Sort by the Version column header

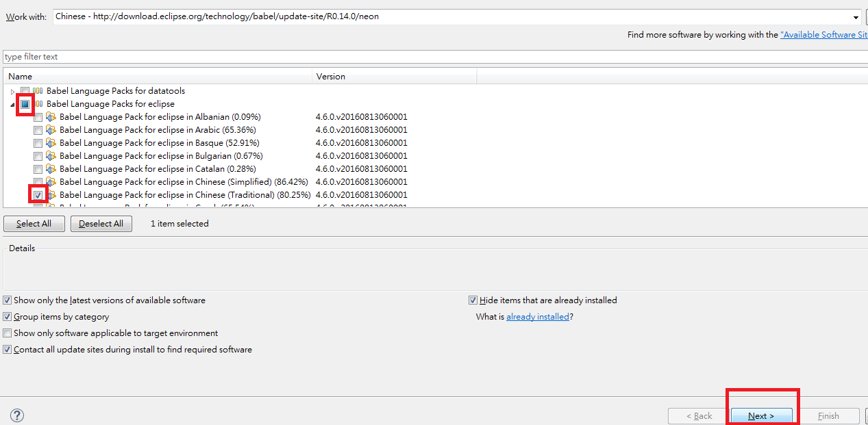pyautogui.click(x=395, y=77)
